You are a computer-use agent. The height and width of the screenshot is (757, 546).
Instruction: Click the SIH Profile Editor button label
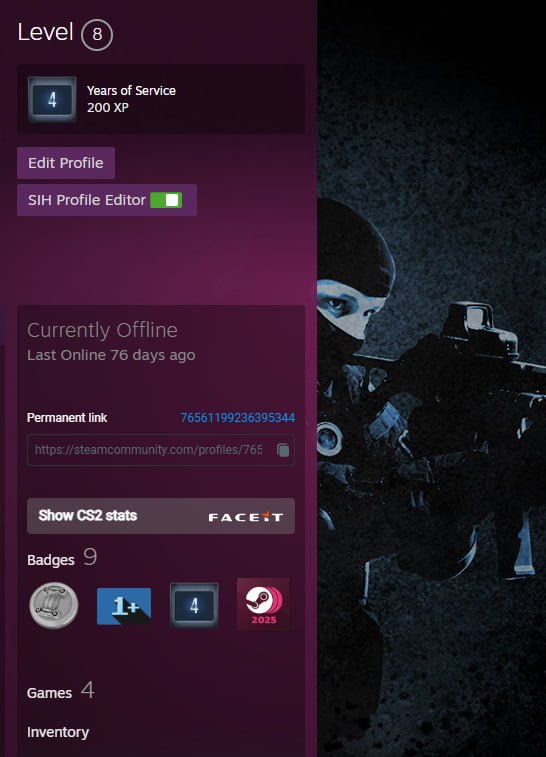coord(87,200)
